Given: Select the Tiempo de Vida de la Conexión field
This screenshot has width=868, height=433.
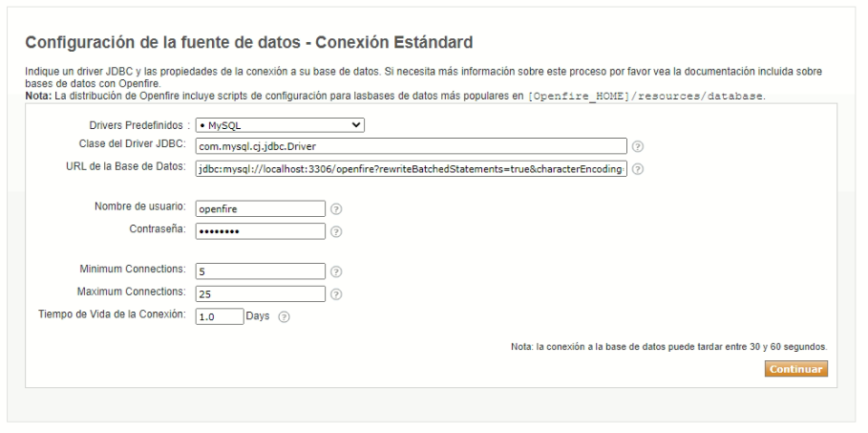Looking at the screenshot, I should [x=220, y=316].
